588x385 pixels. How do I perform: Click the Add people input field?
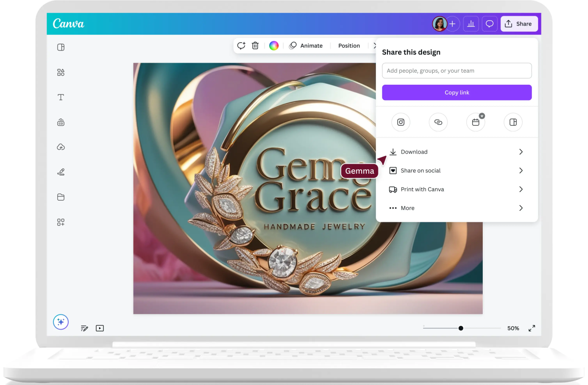(x=456, y=71)
